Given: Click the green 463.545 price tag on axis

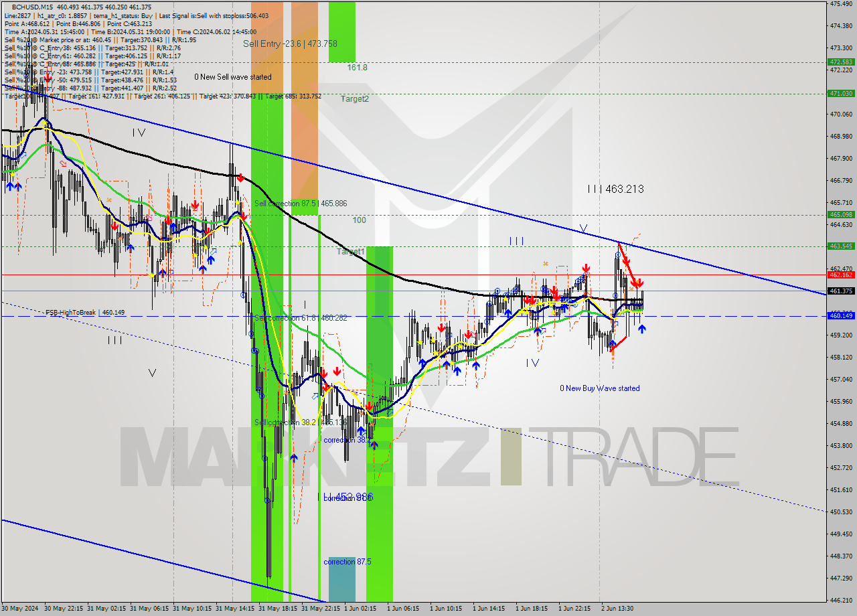Looking at the screenshot, I should tap(841, 246).
